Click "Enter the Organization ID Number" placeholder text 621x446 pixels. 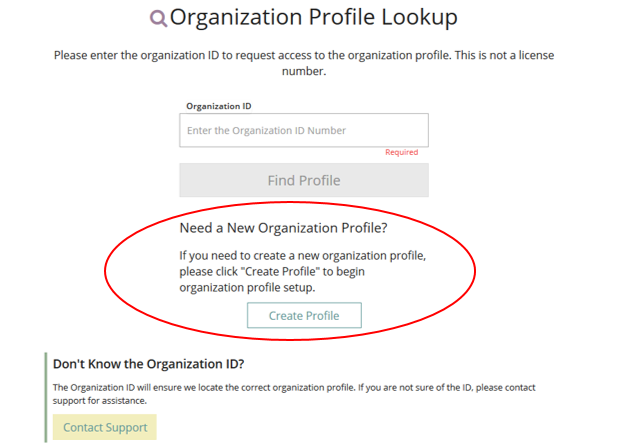click(x=267, y=131)
